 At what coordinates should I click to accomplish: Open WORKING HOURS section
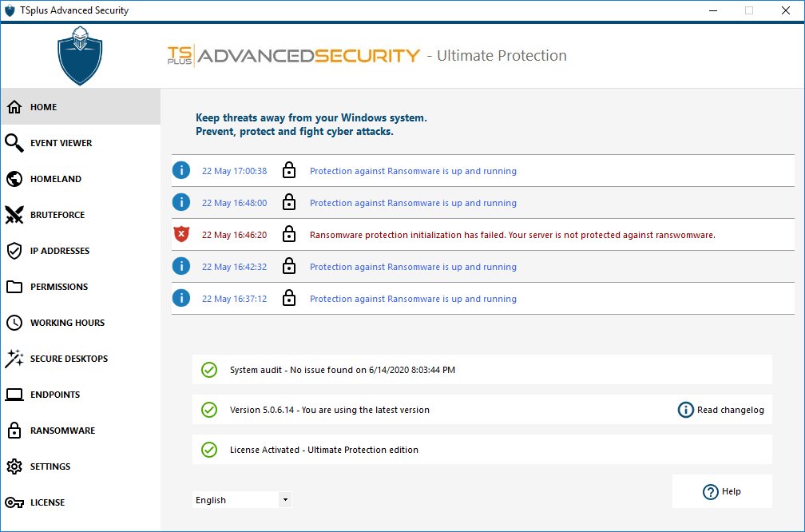click(x=81, y=323)
